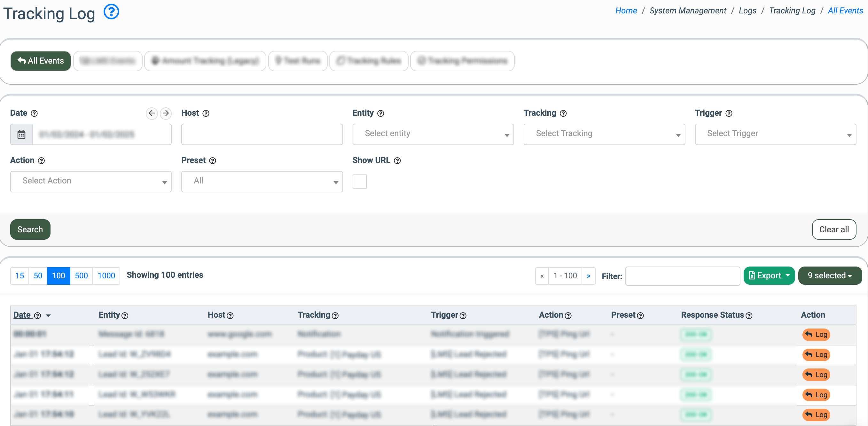Click into the table Filter text field
The image size is (868, 426).
(682, 276)
